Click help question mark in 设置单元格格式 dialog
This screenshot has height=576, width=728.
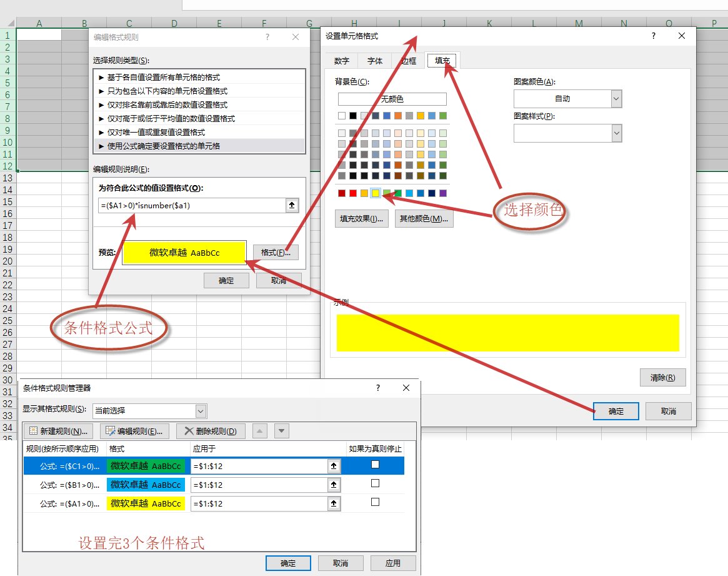click(x=654, y=37)
